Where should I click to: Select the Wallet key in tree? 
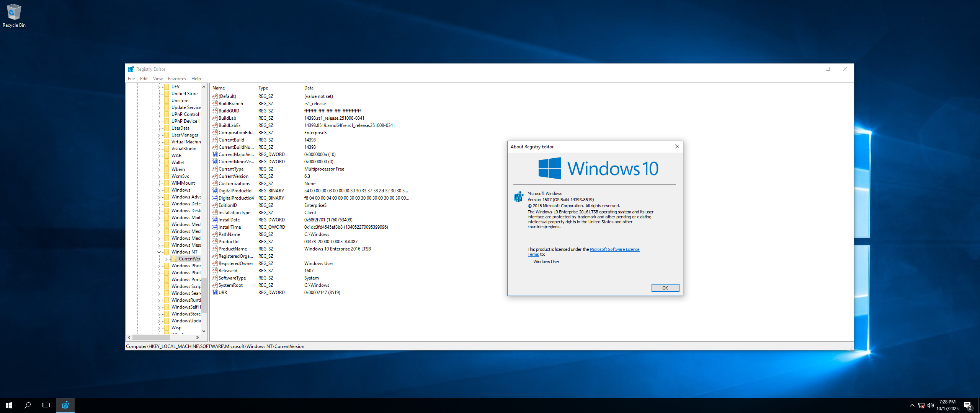(x=178, y=163)
